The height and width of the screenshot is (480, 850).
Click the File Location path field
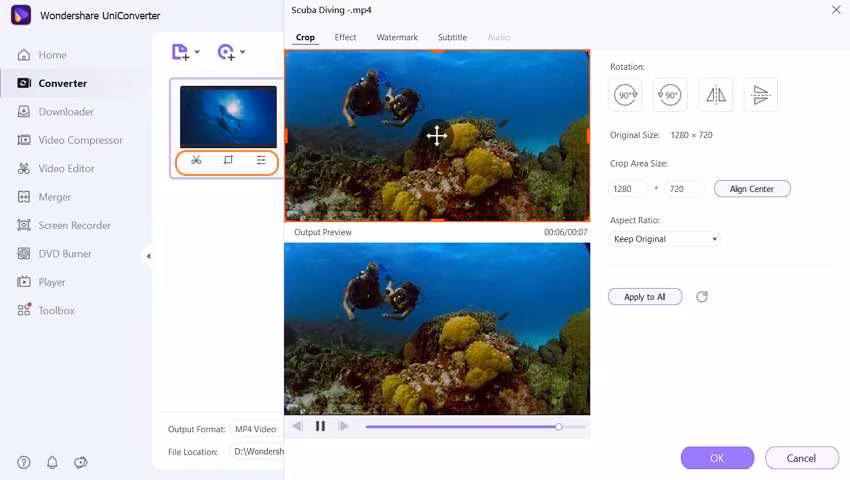pos(257,451)
